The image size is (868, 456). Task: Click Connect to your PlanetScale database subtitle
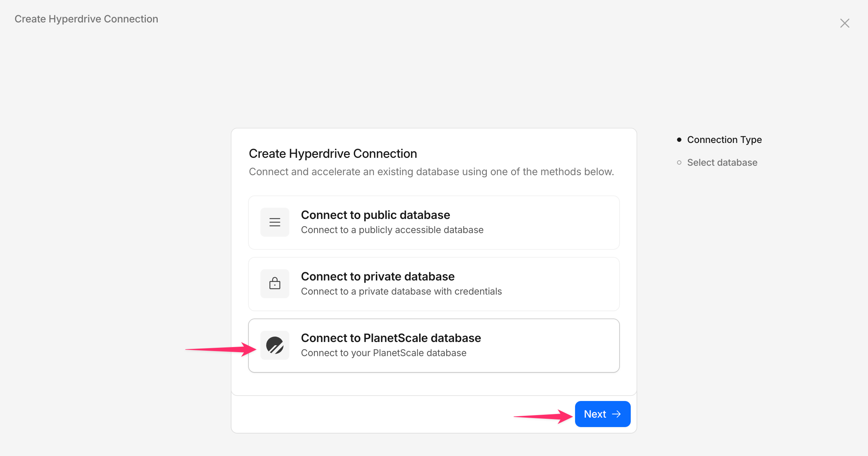click(384, 353)
